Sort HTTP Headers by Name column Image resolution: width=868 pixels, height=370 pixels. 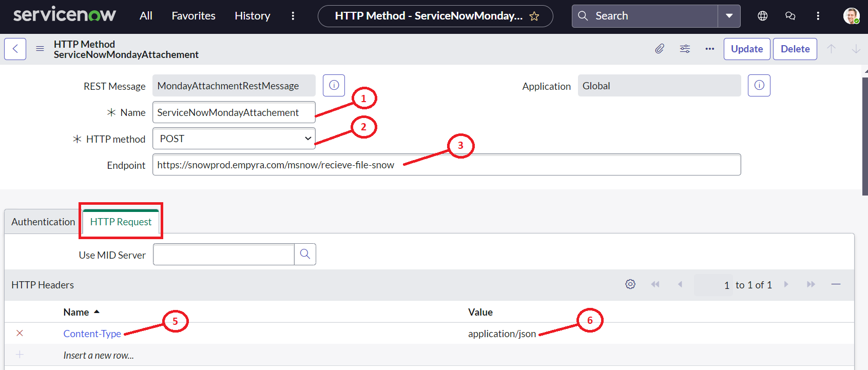(76, 312)
